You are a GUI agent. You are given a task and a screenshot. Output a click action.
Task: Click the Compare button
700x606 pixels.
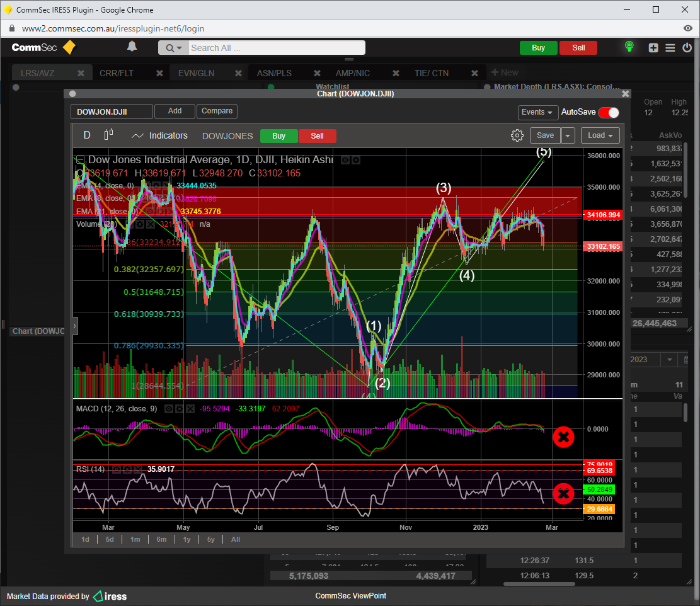coord(217,111)
